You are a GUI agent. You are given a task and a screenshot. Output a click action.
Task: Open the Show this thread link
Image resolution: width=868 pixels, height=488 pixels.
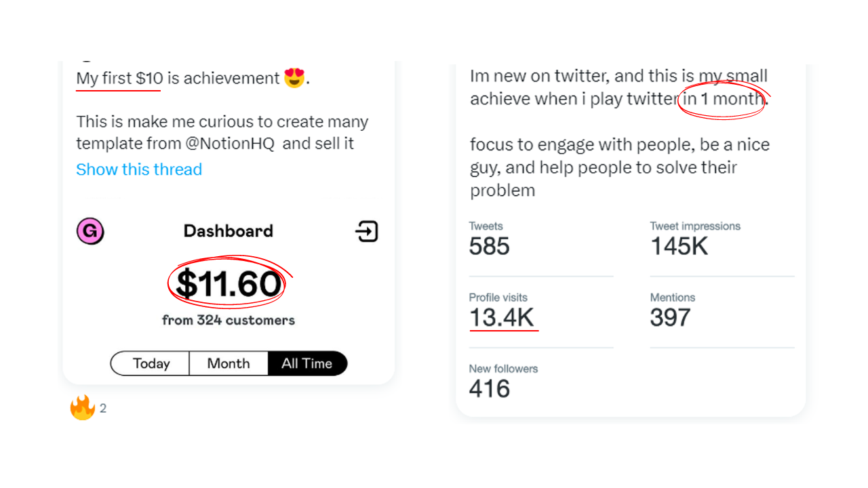click(x=139, y=169)
